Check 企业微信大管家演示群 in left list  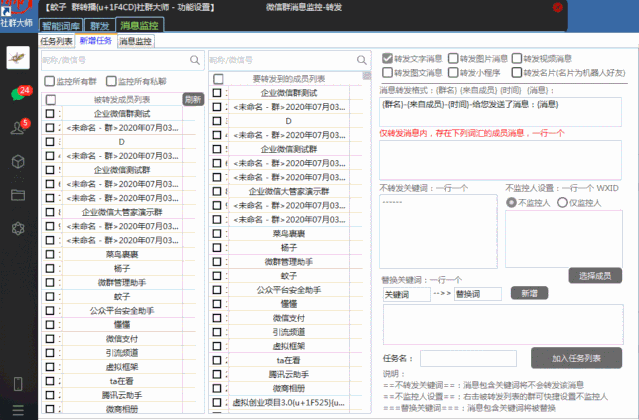(50, 212)
